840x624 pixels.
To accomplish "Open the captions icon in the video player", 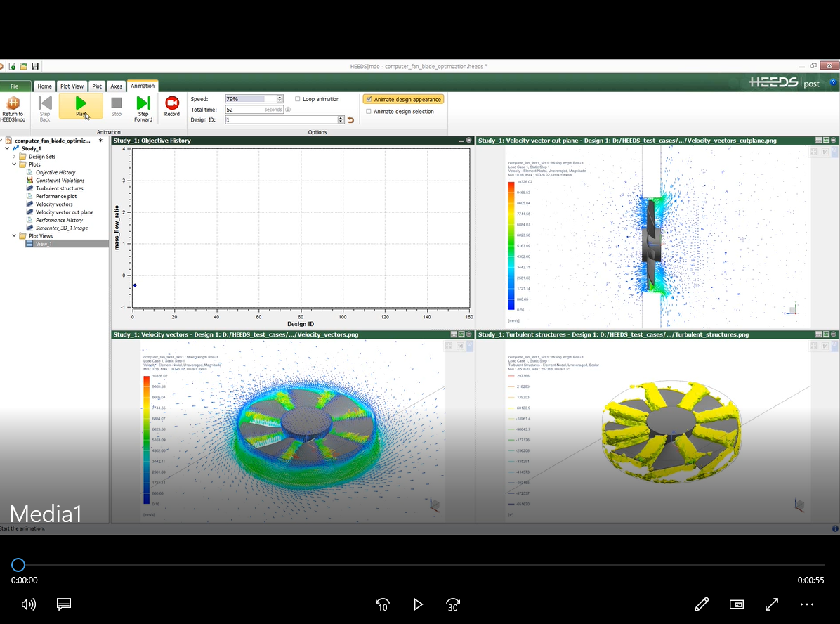I will coord(64,605).
